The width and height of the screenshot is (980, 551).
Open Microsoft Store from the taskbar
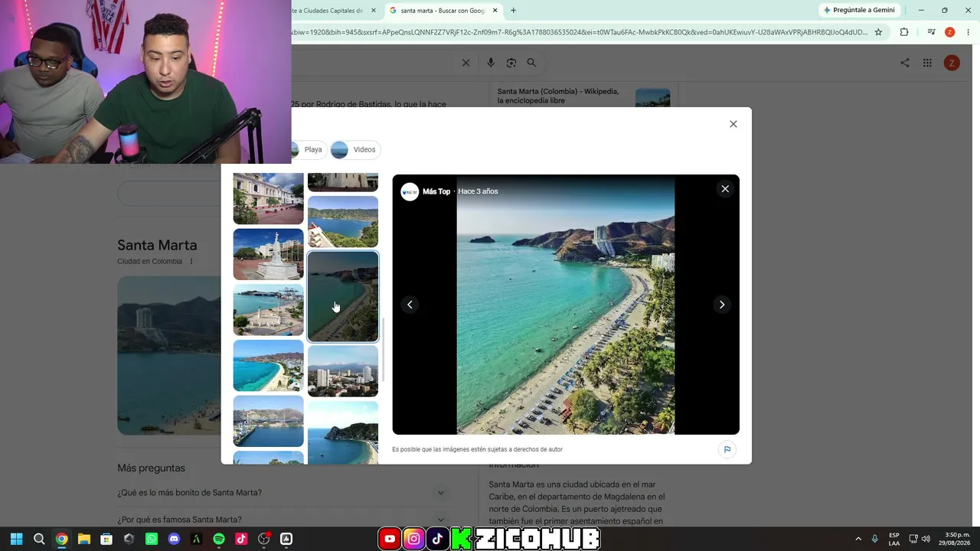(x=106, y=539)
